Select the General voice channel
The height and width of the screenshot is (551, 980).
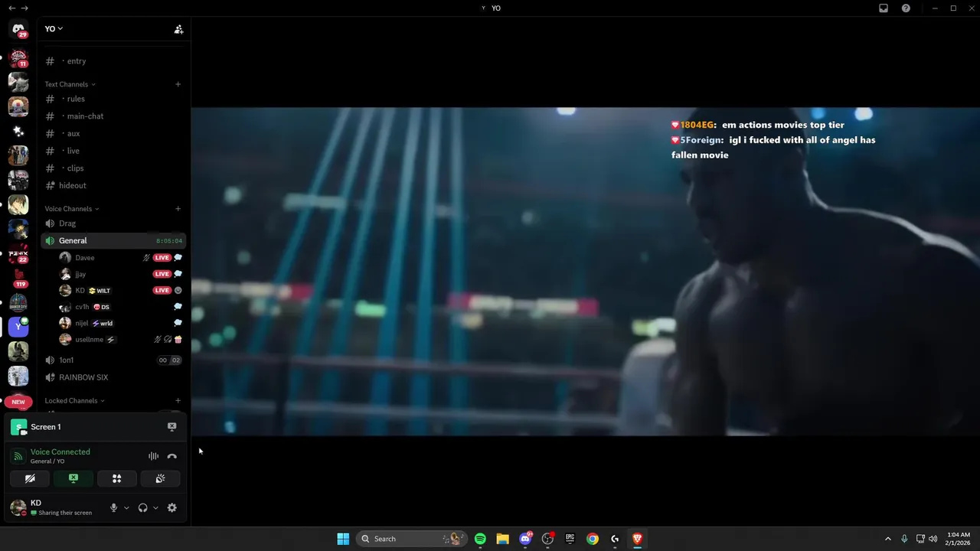(113, 240)
